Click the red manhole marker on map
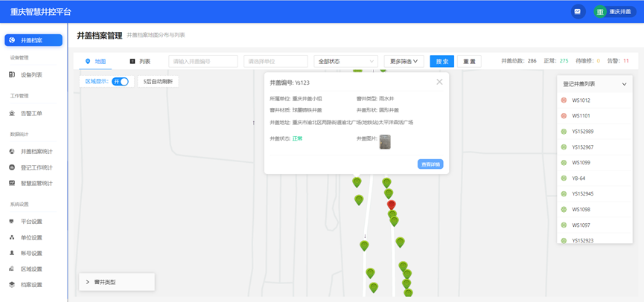This screenshot has width=644, height=302. (x=391, y=205)
